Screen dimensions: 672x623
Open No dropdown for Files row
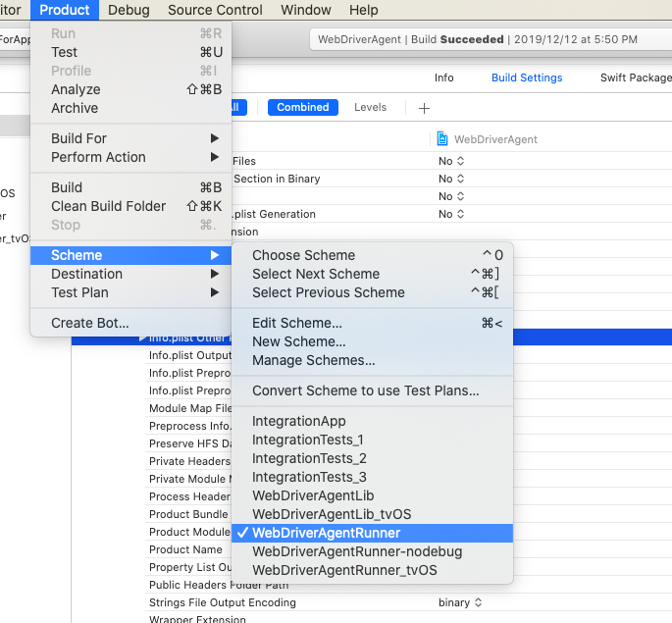tap(451, 161)
